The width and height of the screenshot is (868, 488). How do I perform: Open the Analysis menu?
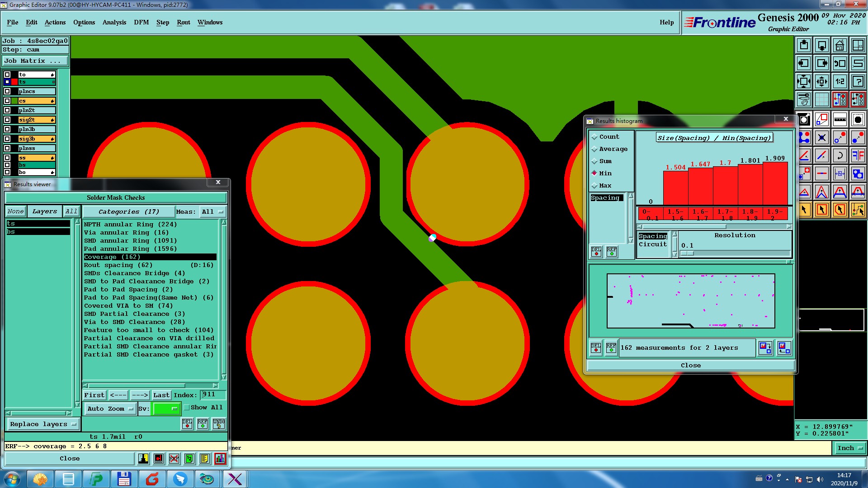pos(114,22)
